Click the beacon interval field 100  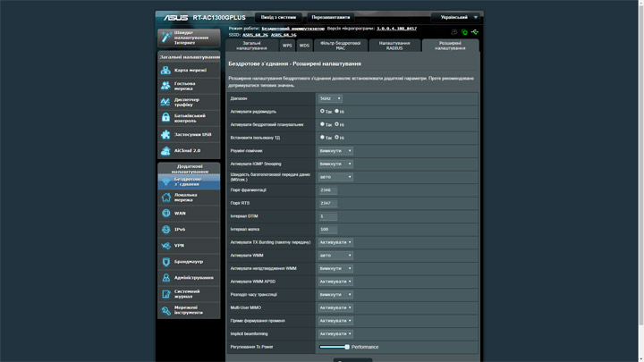click(x=328, y=230)
